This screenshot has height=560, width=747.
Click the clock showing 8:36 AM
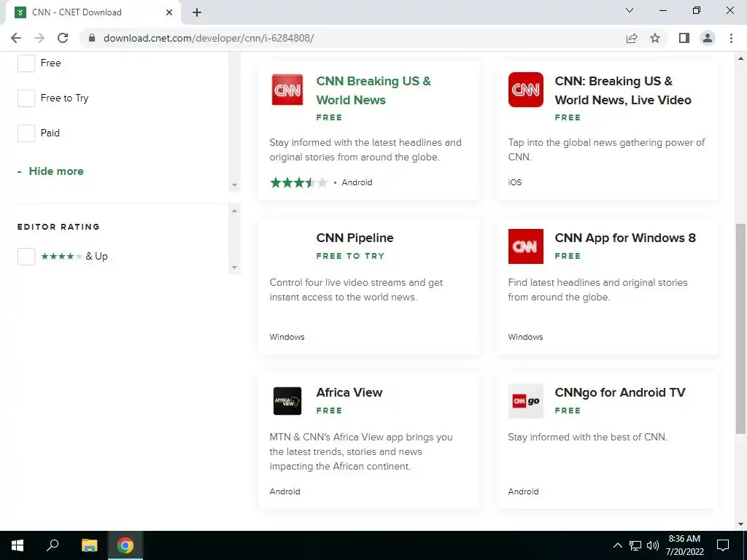[684, 539]
